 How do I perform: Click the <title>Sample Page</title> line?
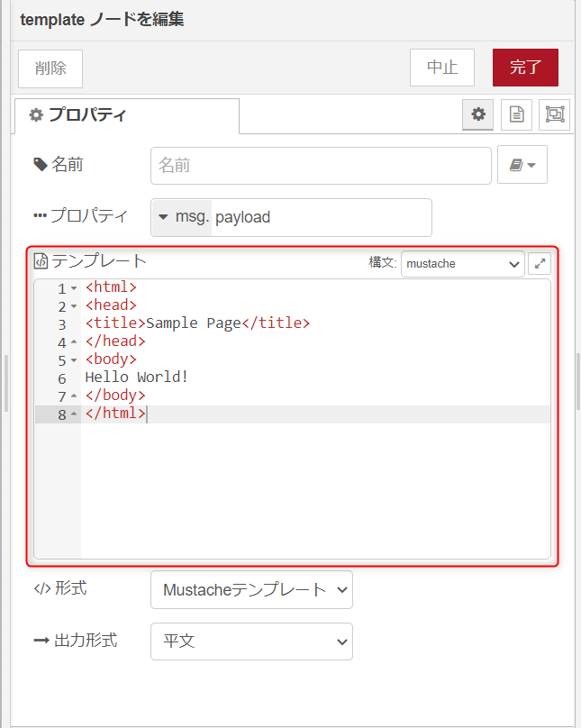coord(197,323)
